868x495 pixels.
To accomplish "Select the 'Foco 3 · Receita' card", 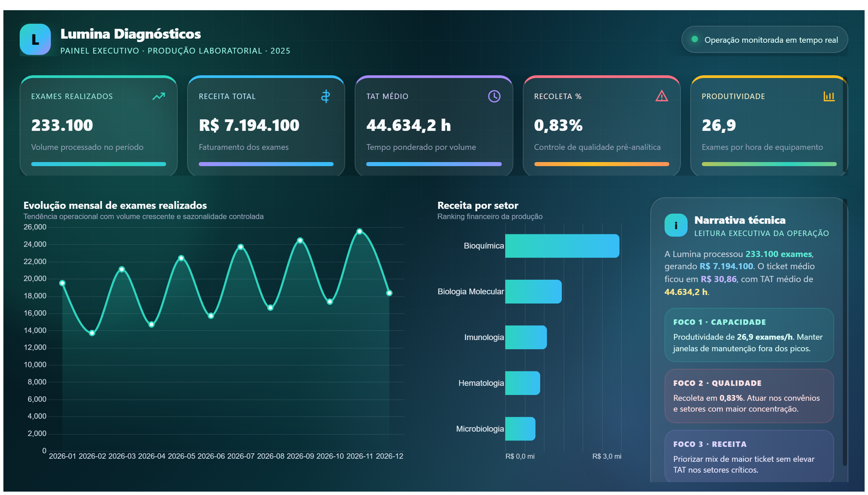I will (x=749, y=456).
